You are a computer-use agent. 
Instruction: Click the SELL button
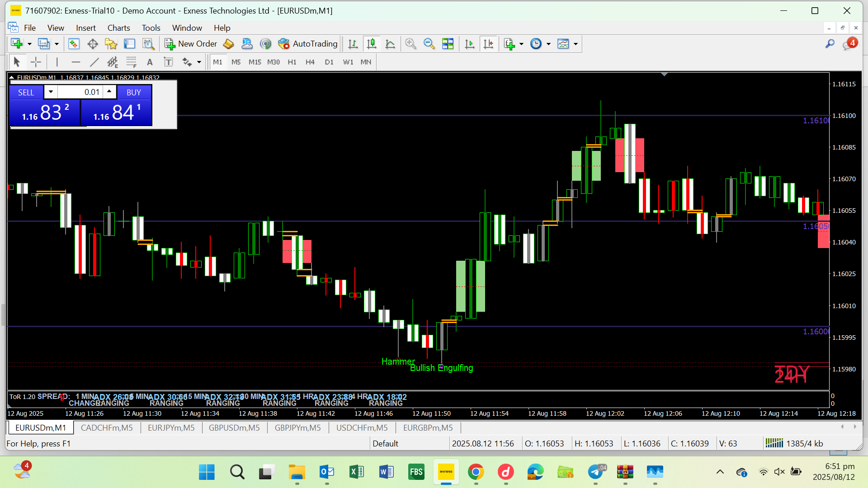pos(26,92)
